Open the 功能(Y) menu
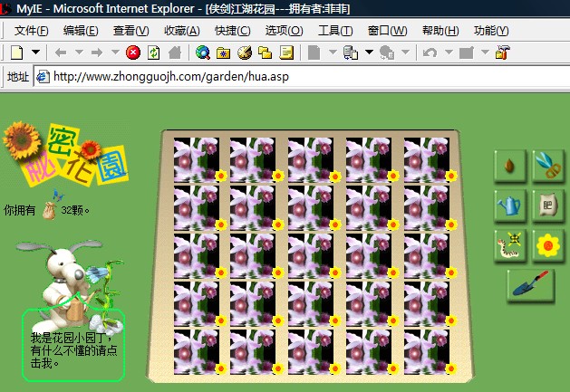The image size is (570, 392). pos(491,31)
